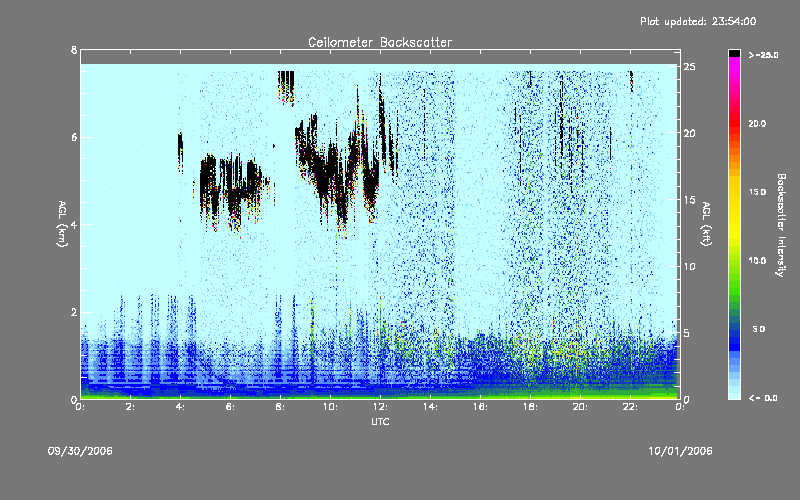
Task: Pick the red band of the colorbar
Action: (x=734, y=125)
